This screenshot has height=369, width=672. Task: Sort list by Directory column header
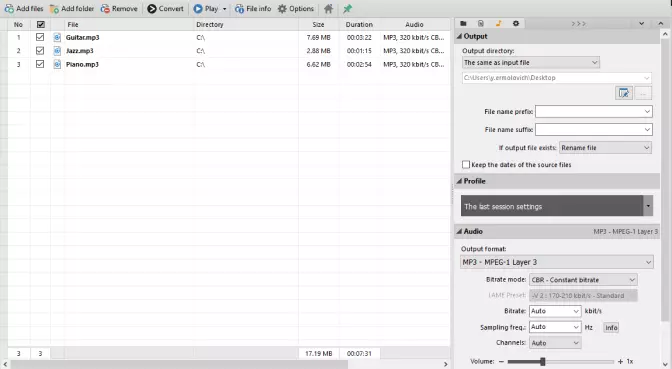(x=246, y=24)
